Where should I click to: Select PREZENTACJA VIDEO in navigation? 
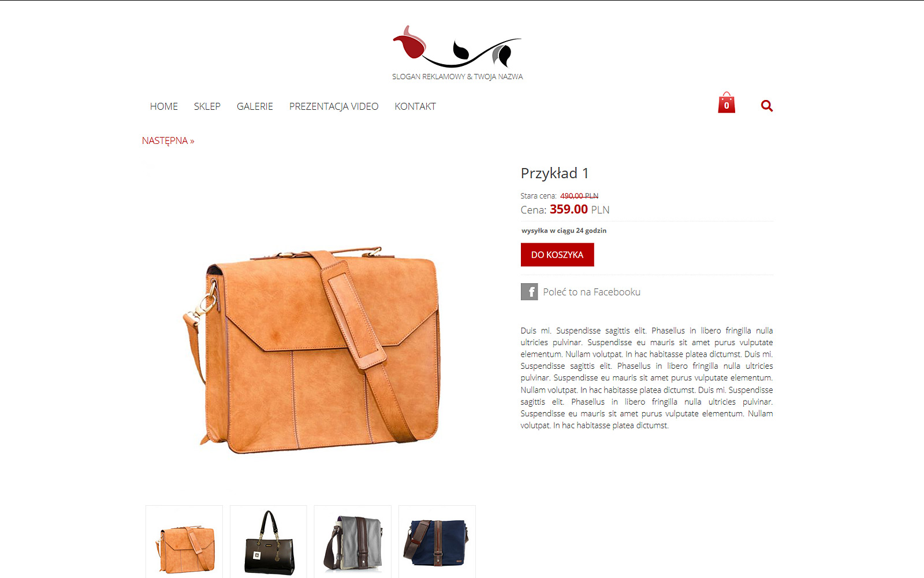coord(334,106)
